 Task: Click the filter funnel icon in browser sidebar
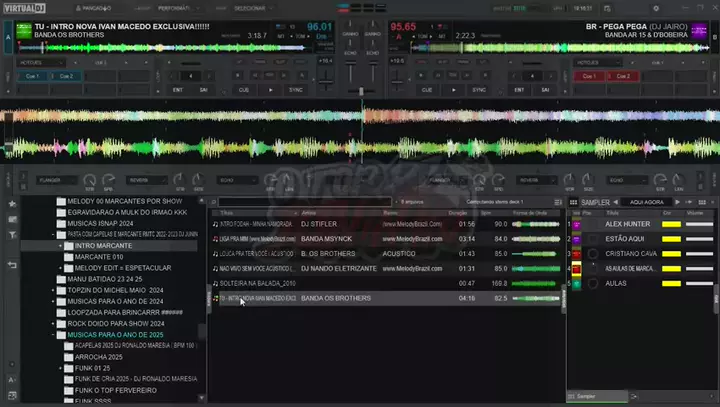tap(12, 235)
